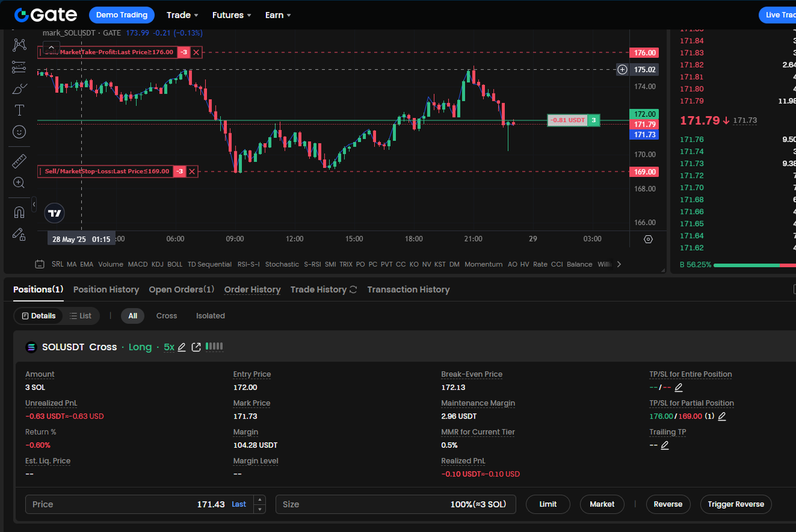Open the Emoji sticker tool

point(19,132)
